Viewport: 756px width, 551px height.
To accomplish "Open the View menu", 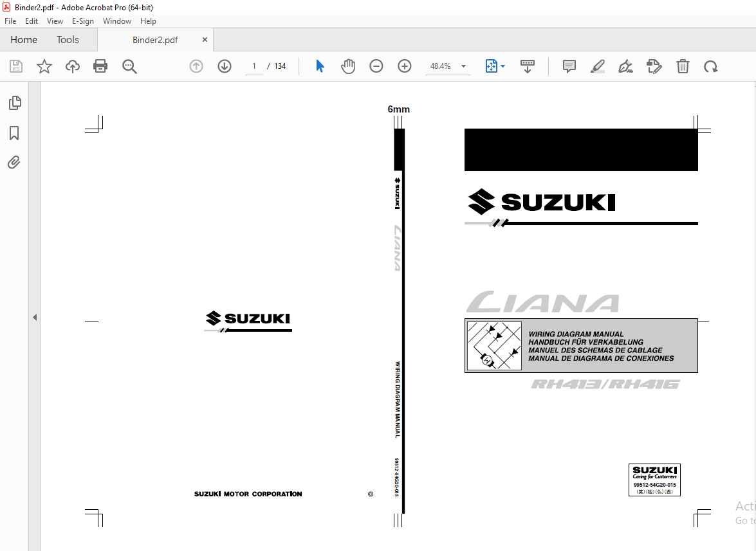I will 55,21.
